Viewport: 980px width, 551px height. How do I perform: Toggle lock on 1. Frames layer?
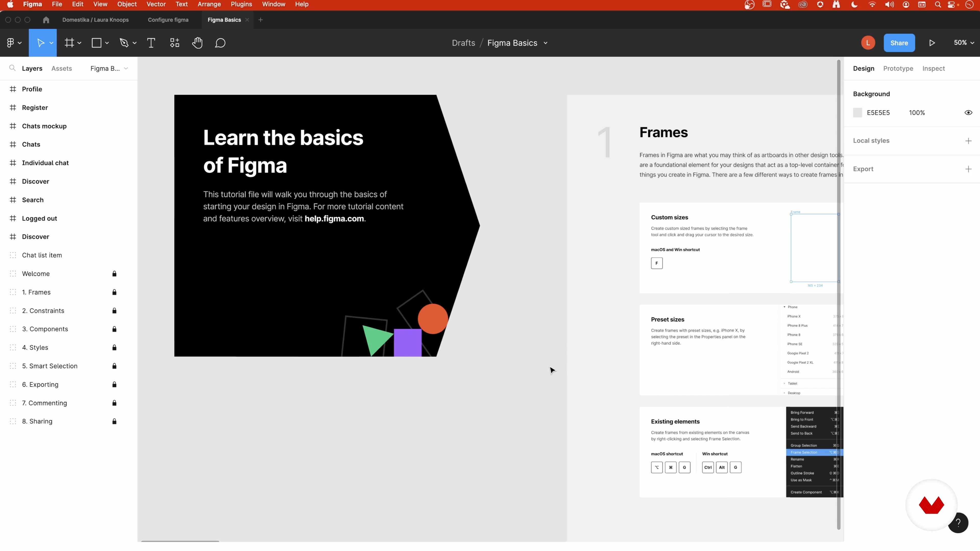coord(114,292)
